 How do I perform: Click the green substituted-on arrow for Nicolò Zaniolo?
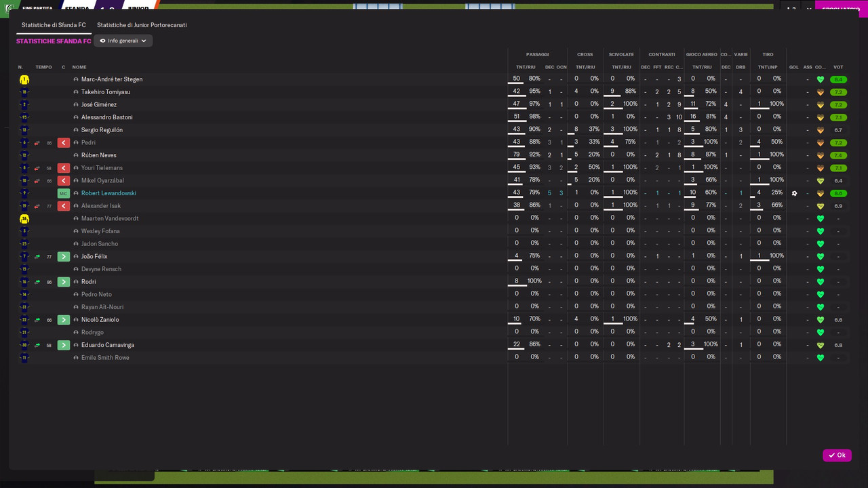pos(64,320)
